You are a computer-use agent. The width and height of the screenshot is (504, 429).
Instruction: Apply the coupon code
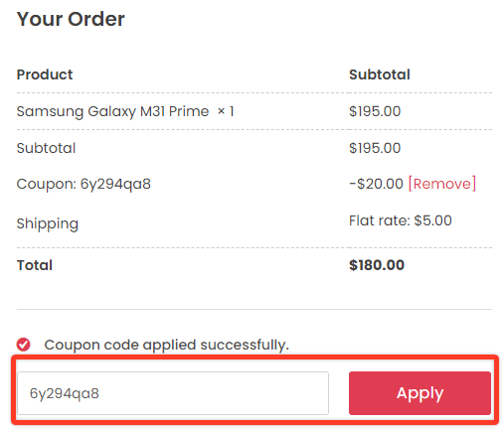pos(420,393)
